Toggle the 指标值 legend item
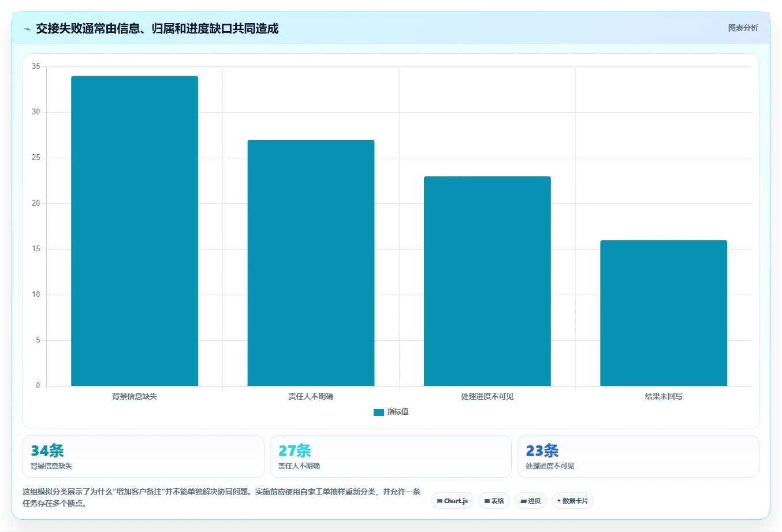The width and height of the screenshot is (782, 532). click(391, 412)
